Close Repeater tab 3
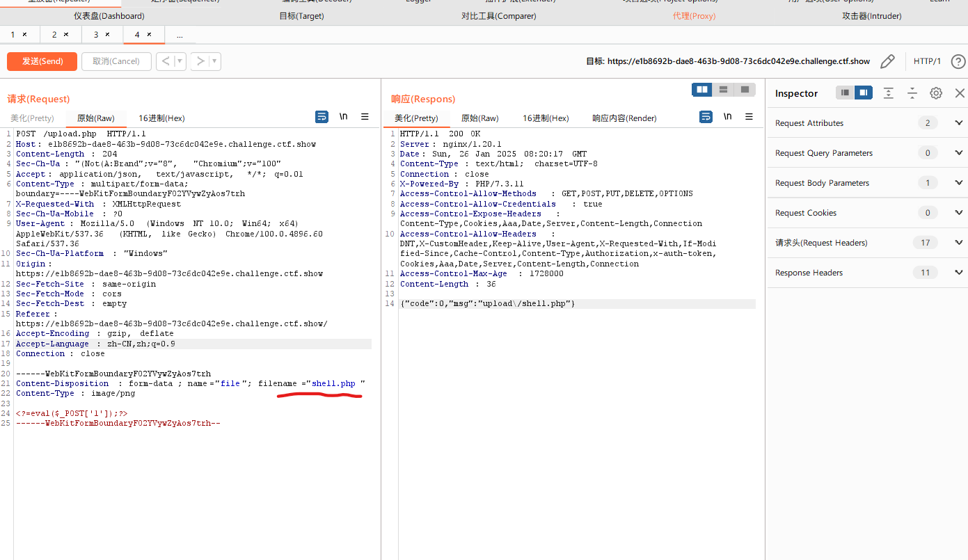Image resolution: width=968 pixels, height=560 pixels. 107,34
